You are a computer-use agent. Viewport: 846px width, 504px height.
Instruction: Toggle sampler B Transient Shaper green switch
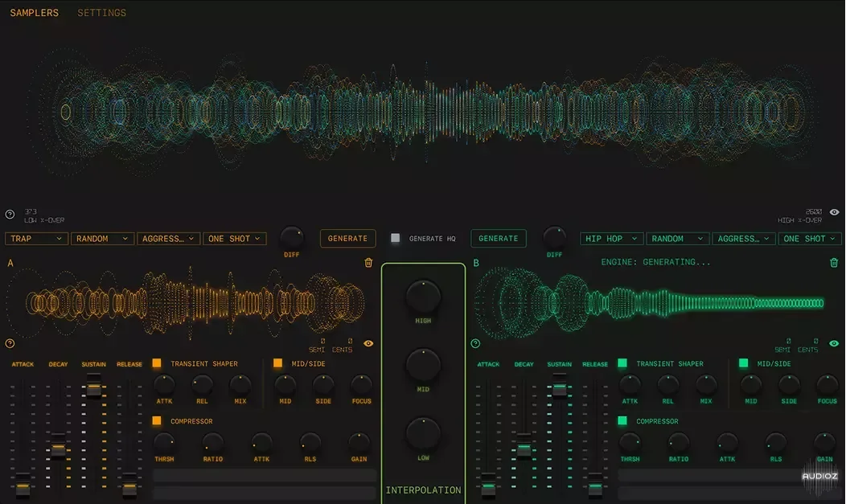tap(622, 363)
